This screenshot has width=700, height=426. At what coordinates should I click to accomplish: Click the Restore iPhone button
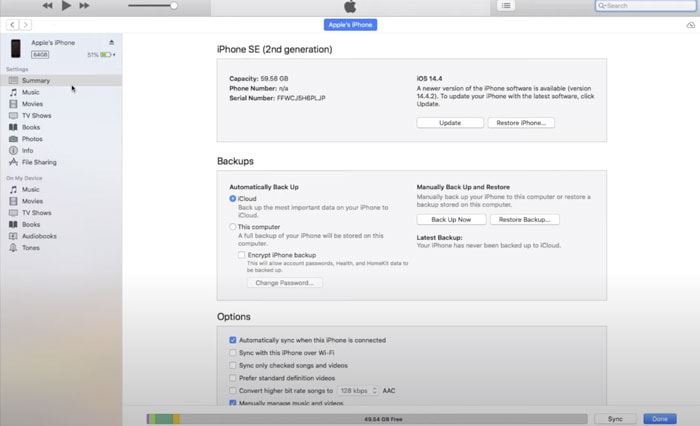(x=521, y=123)
